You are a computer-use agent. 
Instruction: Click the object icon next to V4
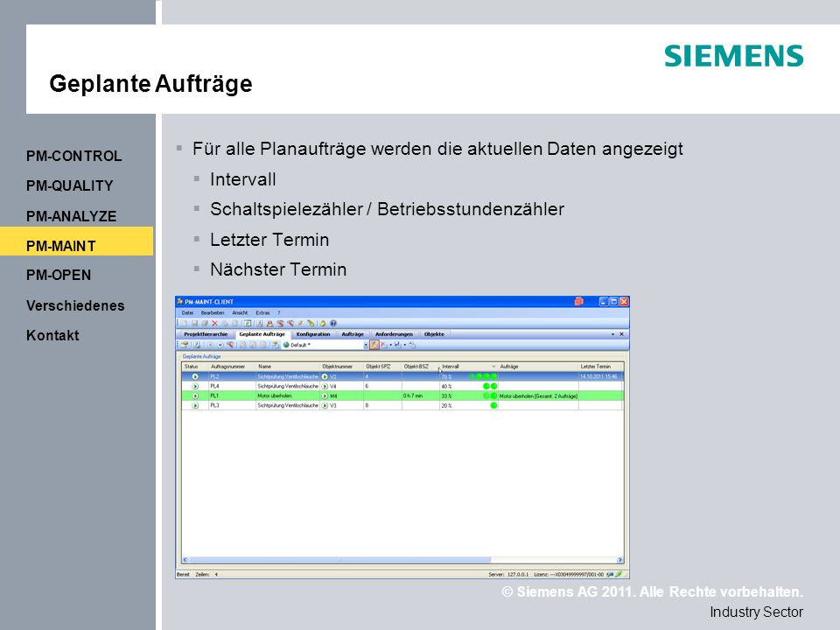325,386
